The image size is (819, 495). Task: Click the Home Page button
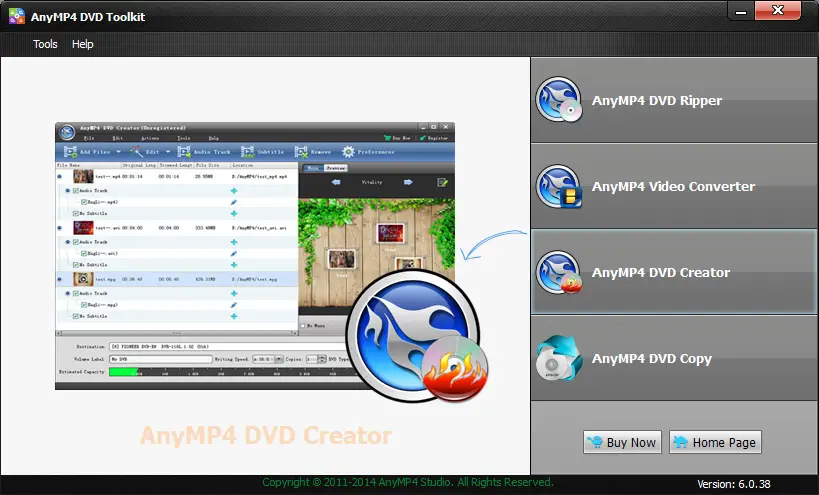coord(715,442)
